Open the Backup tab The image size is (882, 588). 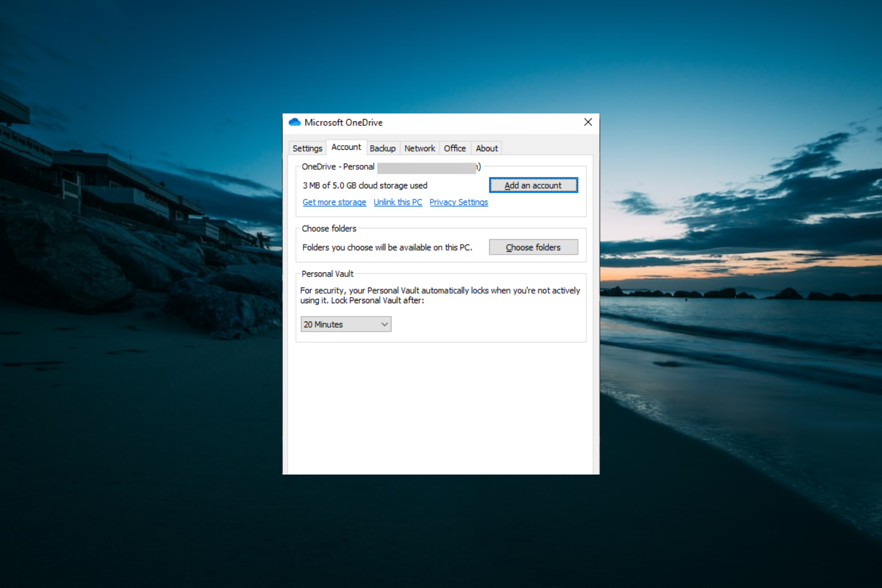[x=383, y=148]
